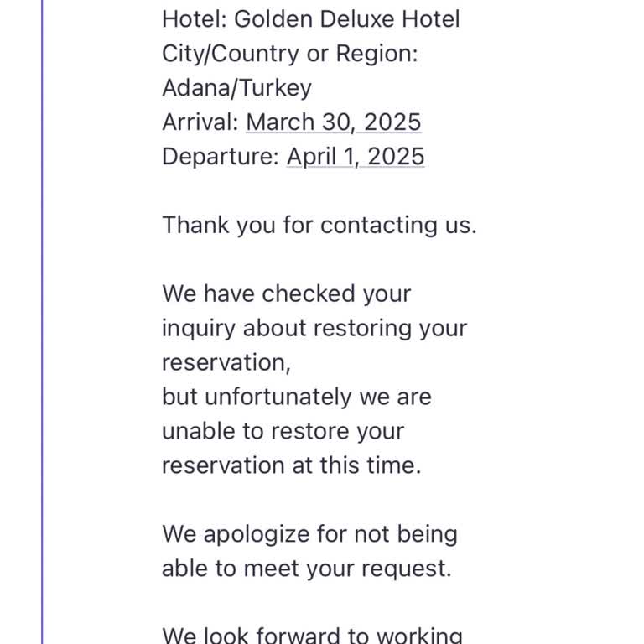
Task: Open the April 1, 2025 date link
Action: pyautogui.click(x=356, y=157)
